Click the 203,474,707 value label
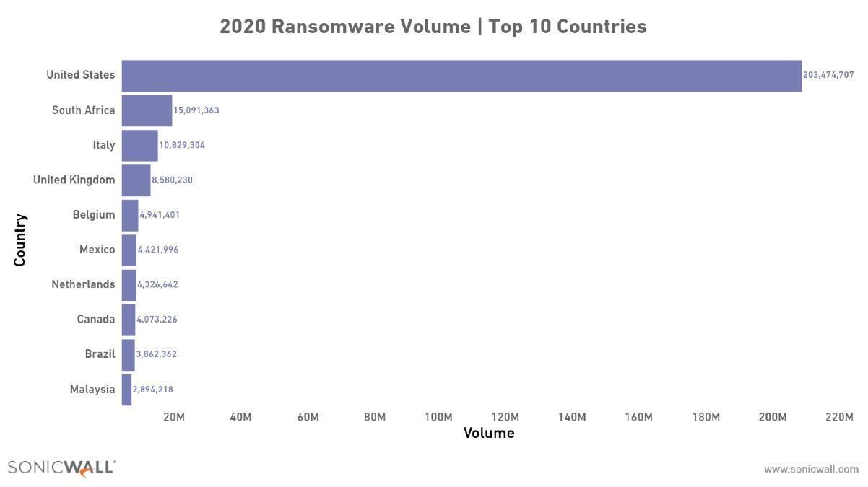The width and height of the screenshot is (868, 487). 828,75
